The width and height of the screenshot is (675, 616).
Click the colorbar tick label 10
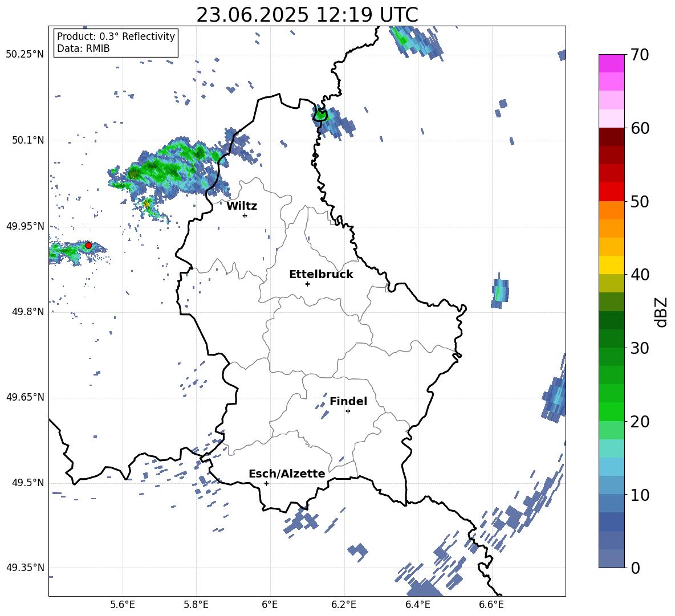point(640,495)
